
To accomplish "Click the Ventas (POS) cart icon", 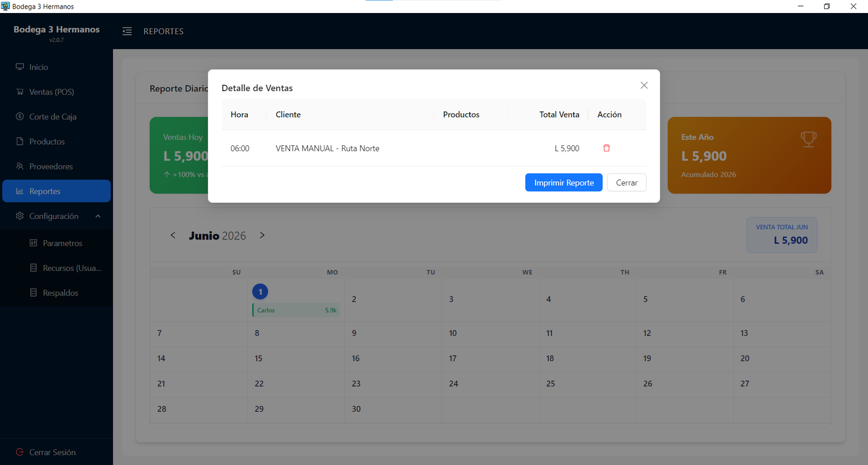I will coord(20,92).
